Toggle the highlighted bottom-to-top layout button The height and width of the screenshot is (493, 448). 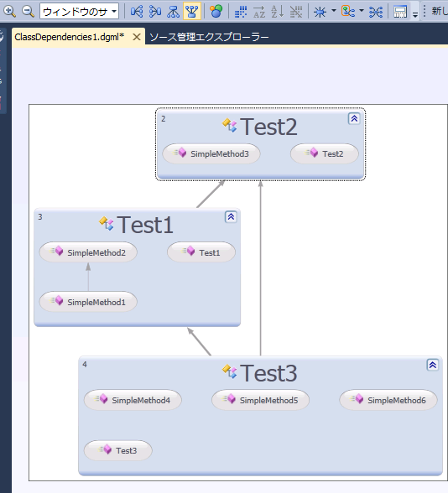[192, 12]
